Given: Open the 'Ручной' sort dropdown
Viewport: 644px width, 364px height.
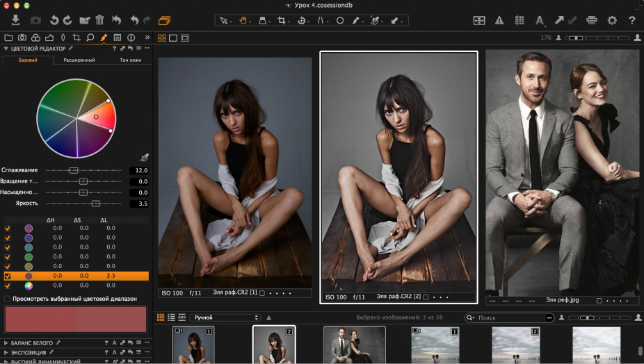Looking at the screenshot, I should 224,317.
